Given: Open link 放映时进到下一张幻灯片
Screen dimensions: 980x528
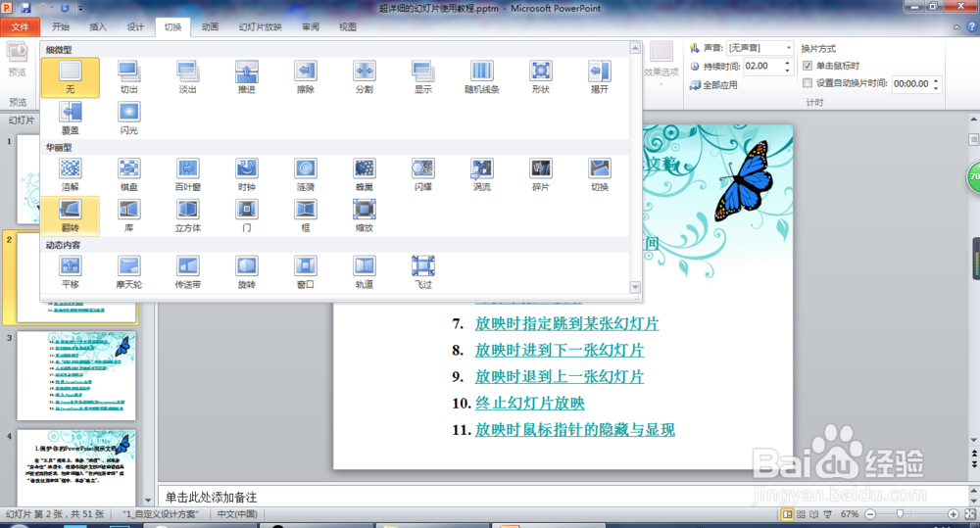Looking at the screenshot, I should click(560, 350).
